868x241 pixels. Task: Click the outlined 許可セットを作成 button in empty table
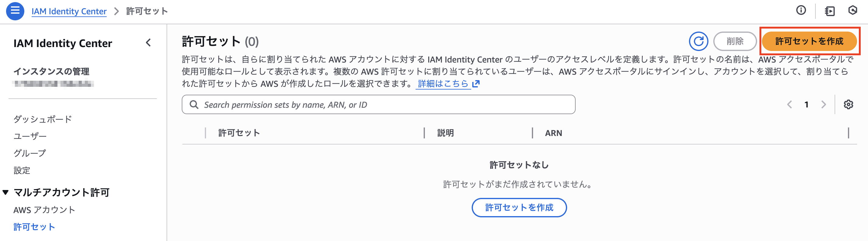[x=519, y=207]
